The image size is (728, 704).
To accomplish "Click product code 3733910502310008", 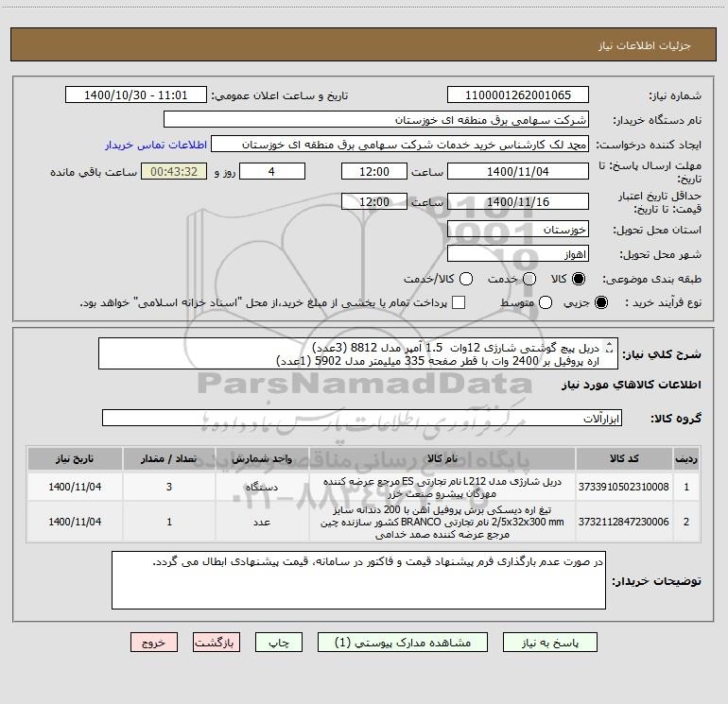I will 624,487.
